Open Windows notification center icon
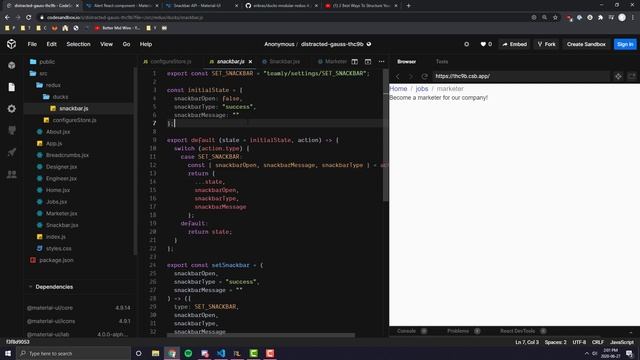Viewport: 640px width, 360px height. pyautogui.click(x=629, y=353)
